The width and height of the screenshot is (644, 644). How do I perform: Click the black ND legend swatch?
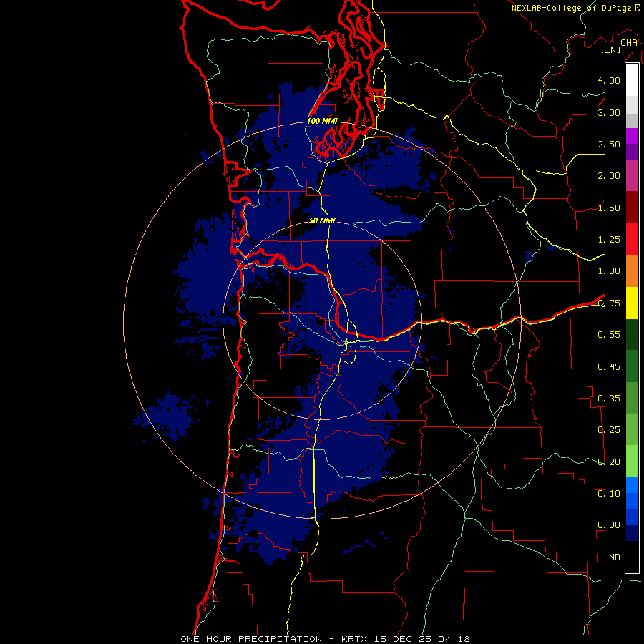tap(632, 557)
